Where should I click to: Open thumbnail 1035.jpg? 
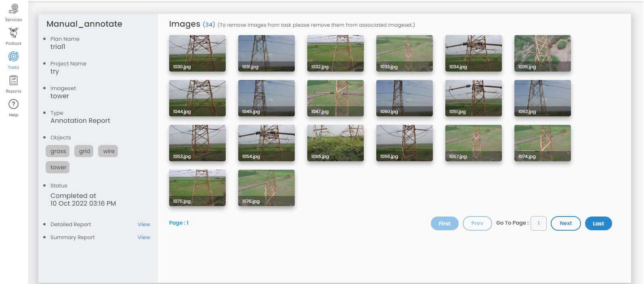click(543, 53)
